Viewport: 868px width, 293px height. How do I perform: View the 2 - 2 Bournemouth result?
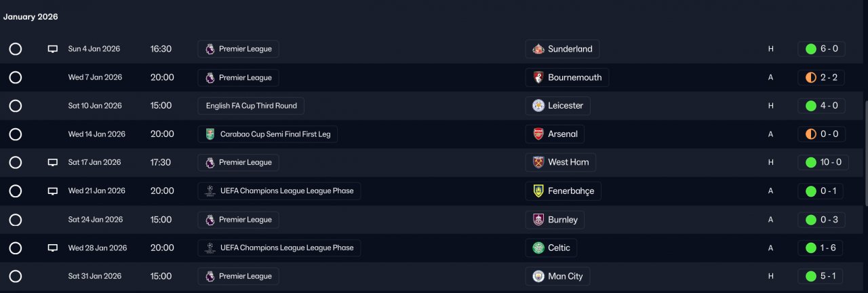pyautogui.click(x=821, y=77)
